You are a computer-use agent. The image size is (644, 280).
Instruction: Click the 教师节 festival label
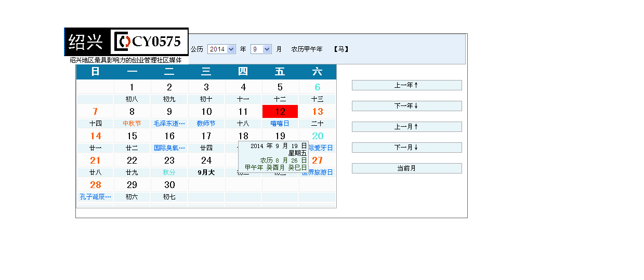coord(206,124)
